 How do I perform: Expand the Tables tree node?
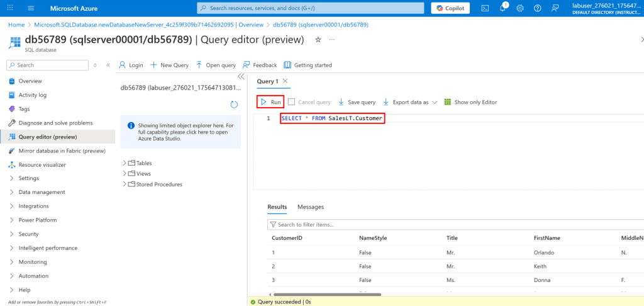[x=125, y=163]
